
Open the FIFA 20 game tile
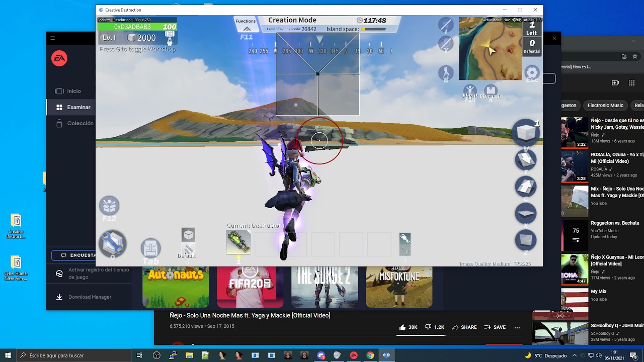250,287
